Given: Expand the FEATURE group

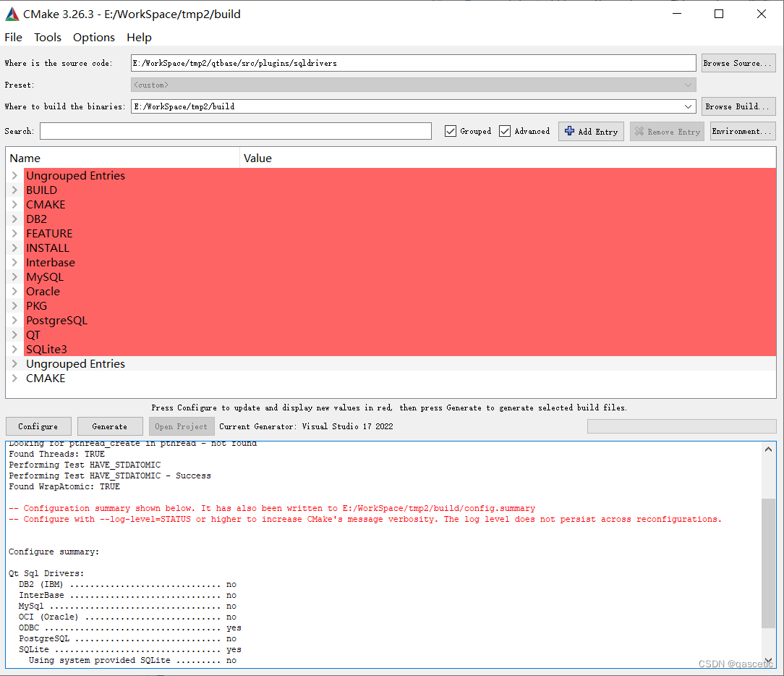Looking at the screenshot, I should pos(14,234).
